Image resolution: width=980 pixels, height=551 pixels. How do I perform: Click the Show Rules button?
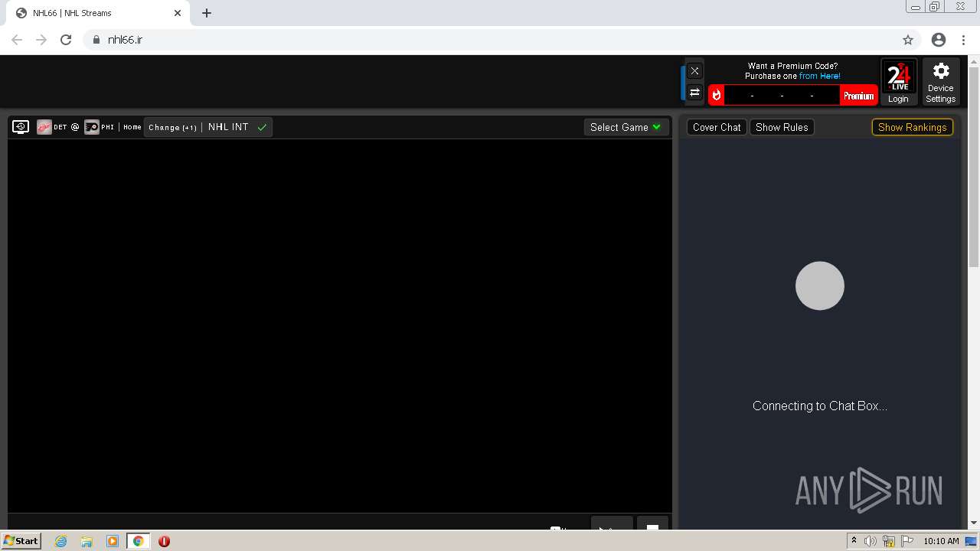pyautogui.click(x=782, y=127)
